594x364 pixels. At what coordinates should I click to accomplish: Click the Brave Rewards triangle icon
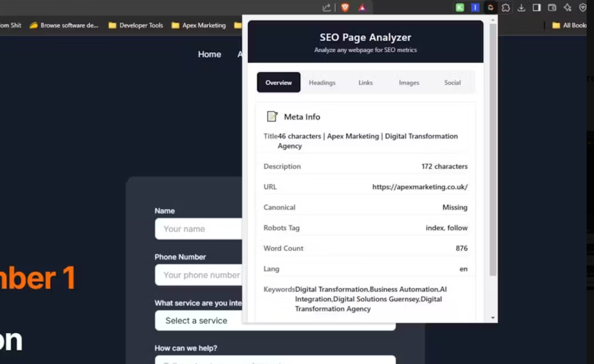362,7
